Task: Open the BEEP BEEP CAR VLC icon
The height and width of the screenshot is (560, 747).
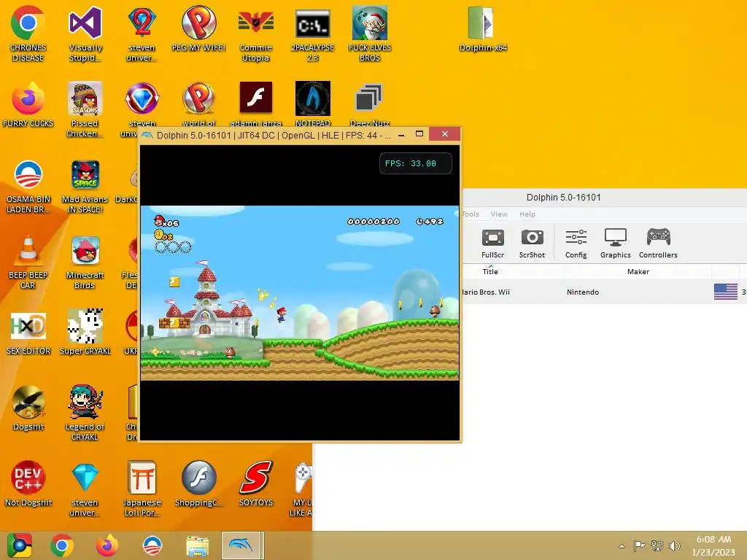Action: tap(28, 262)
